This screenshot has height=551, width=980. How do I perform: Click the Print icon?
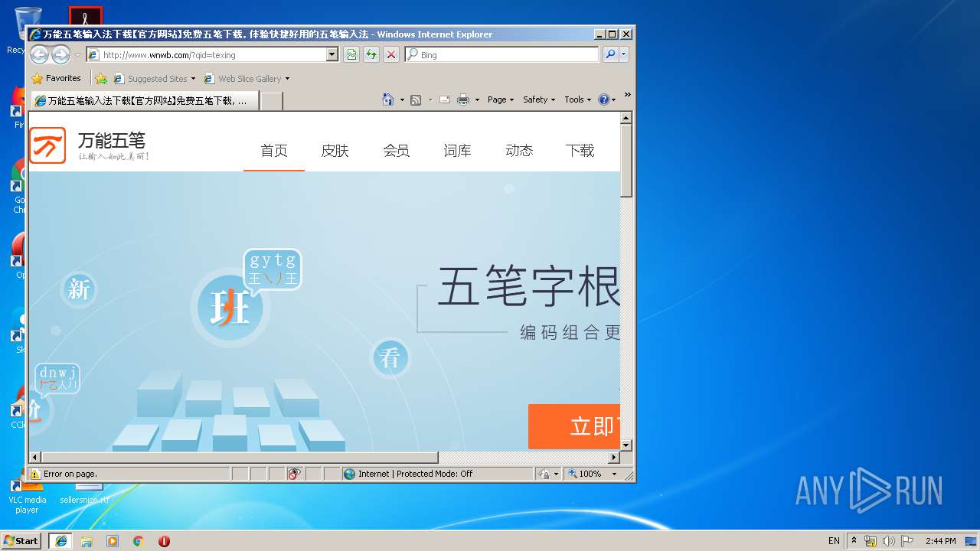(463, 99)
